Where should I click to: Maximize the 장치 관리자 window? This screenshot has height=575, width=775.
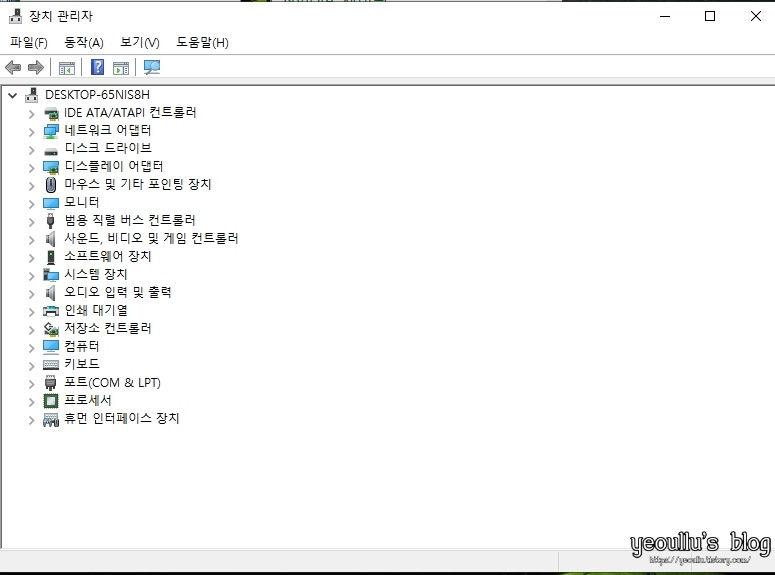click(x=710, y=16)
